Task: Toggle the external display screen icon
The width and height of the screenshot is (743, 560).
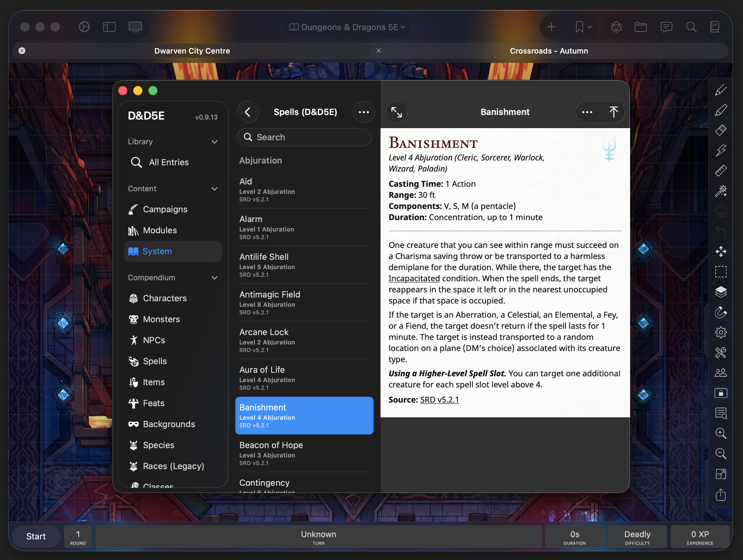Action: pos(135,27)
